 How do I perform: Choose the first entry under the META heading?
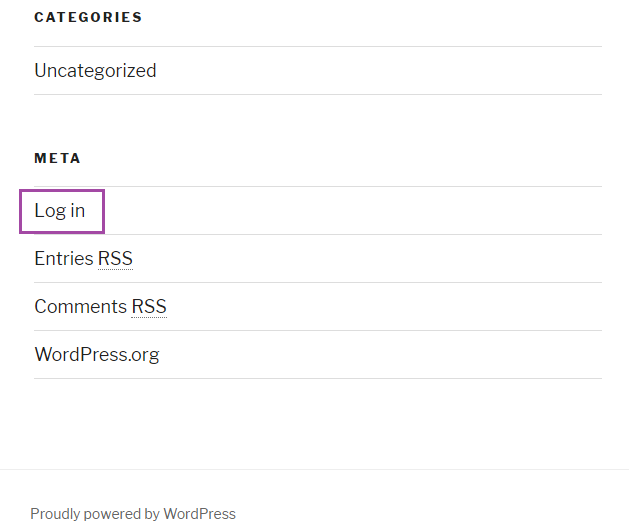(x=60, y=211)
